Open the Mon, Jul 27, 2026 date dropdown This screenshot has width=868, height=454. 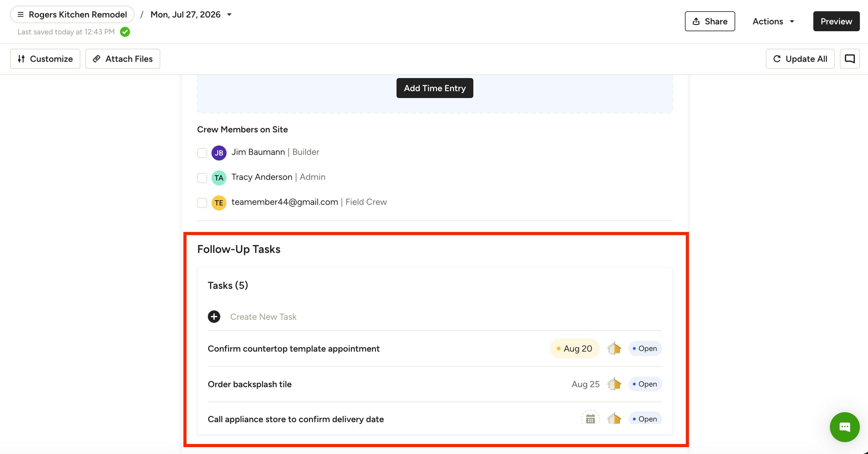pyautogui.click(x=191, y=14)
